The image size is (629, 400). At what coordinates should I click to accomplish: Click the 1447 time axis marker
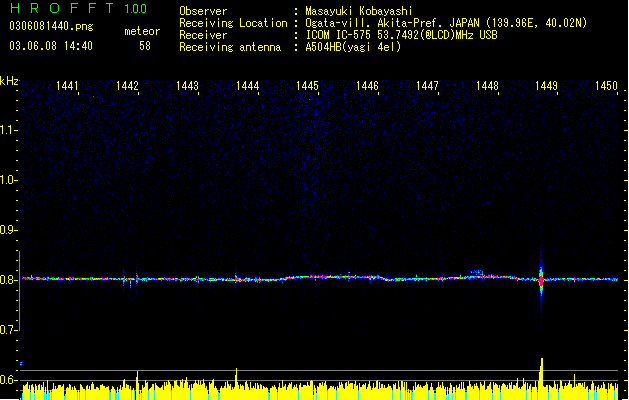coord(427,86)
